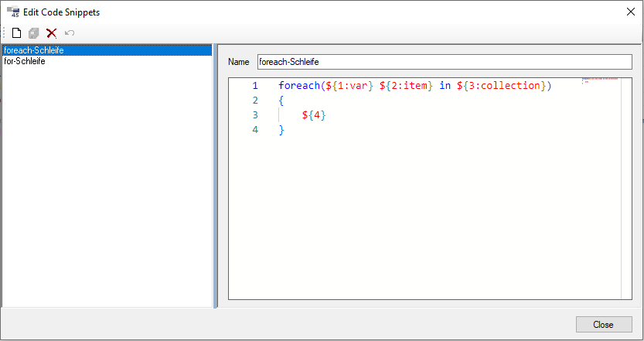Click the undo arrow icon
This screenshot has height=341, width=644.
pos(70,33)
